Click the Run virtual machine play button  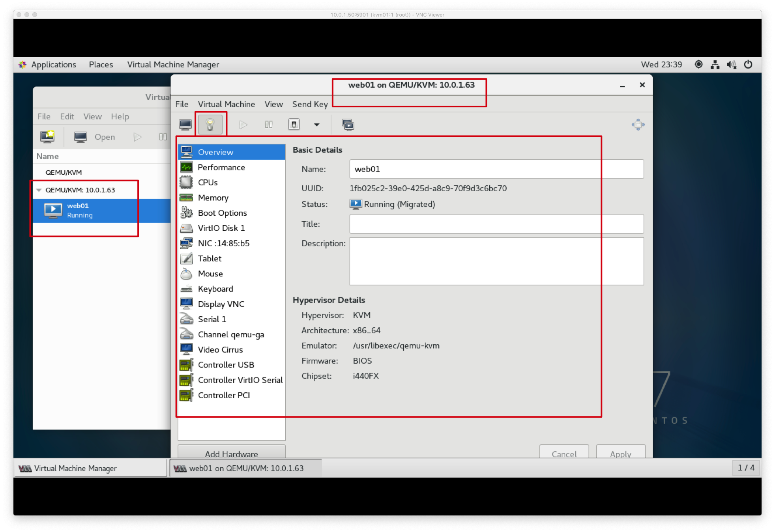(x=243, y=125)
